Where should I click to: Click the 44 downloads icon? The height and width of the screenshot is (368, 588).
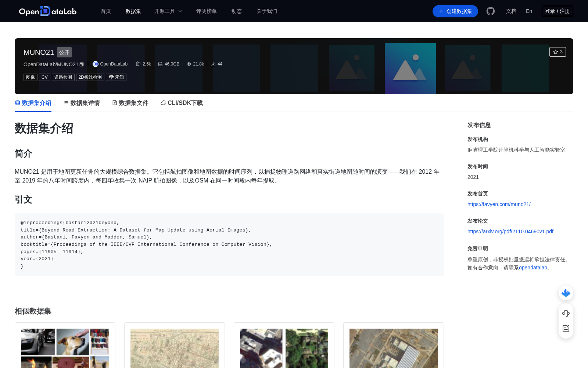[x=213, y=64]
